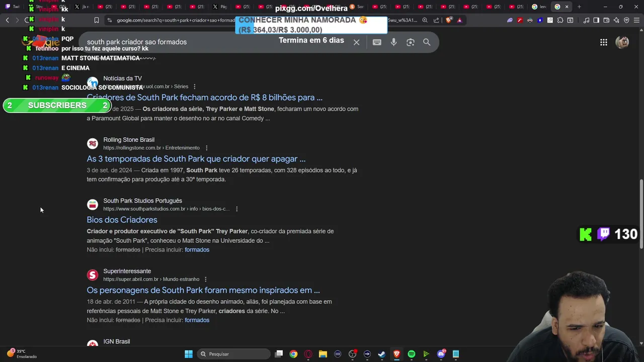The image size is (644, 362).
Task: Open the weather widget showing 35°C
Action: tap(22, 354)
